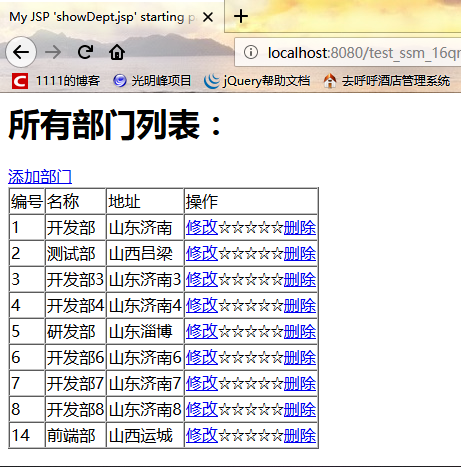Screen dimensions: 461x467
Task: Click the 山西吕梁 address cell
Action: (145, 254)
